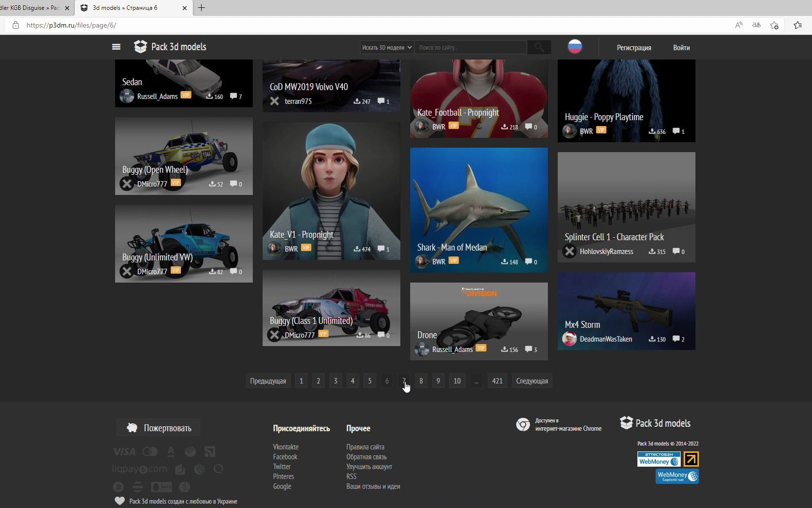
Task: Click author name DeadmanWasTaken
Action: [x=606, y=339]
